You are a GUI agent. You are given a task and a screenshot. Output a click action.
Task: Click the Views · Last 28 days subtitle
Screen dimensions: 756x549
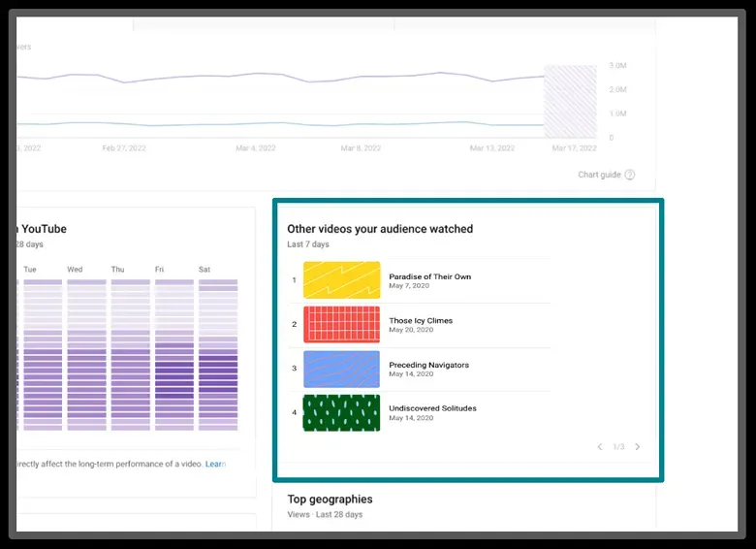tap(325, 514)
